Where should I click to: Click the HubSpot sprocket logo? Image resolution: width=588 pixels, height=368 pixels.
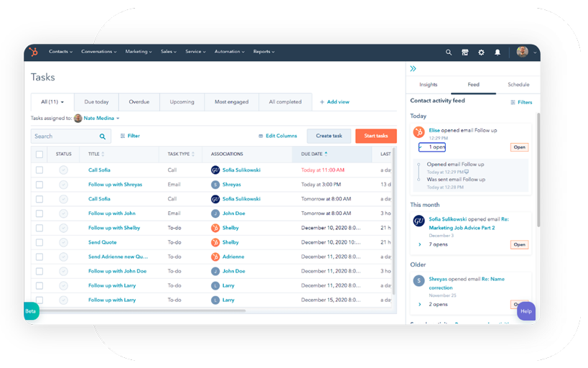pos(33,52)
